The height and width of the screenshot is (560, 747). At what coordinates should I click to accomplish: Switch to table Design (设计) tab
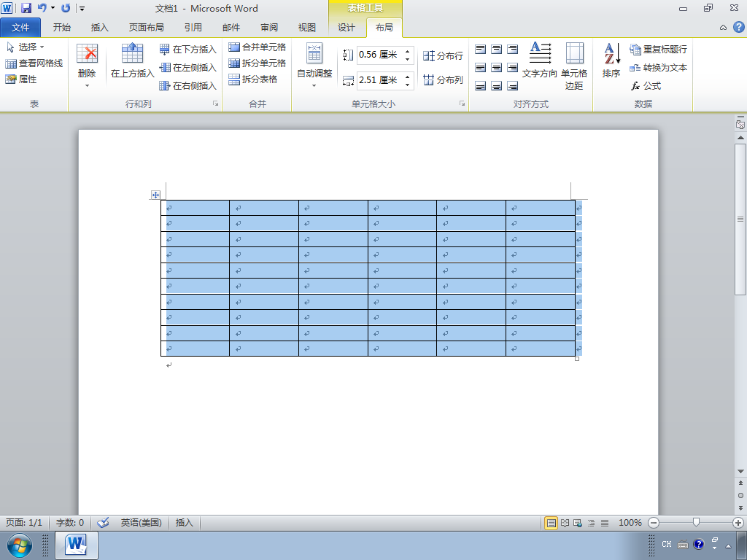[347, 28]
